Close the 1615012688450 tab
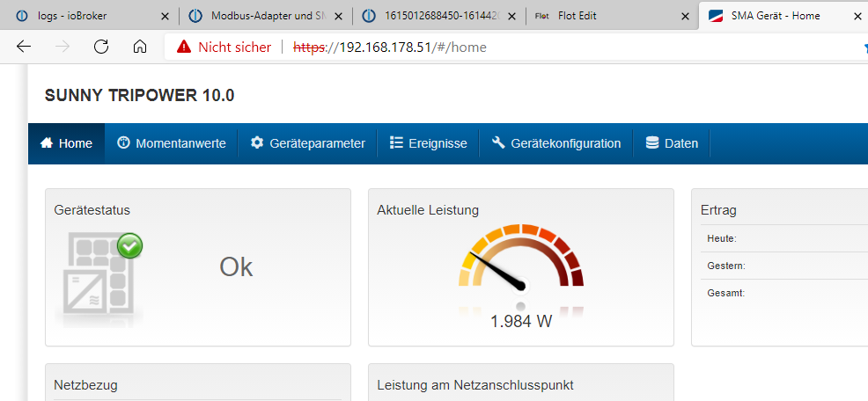Image resolution: width=868 pixels, height=401 pixels. coord(511,17)
